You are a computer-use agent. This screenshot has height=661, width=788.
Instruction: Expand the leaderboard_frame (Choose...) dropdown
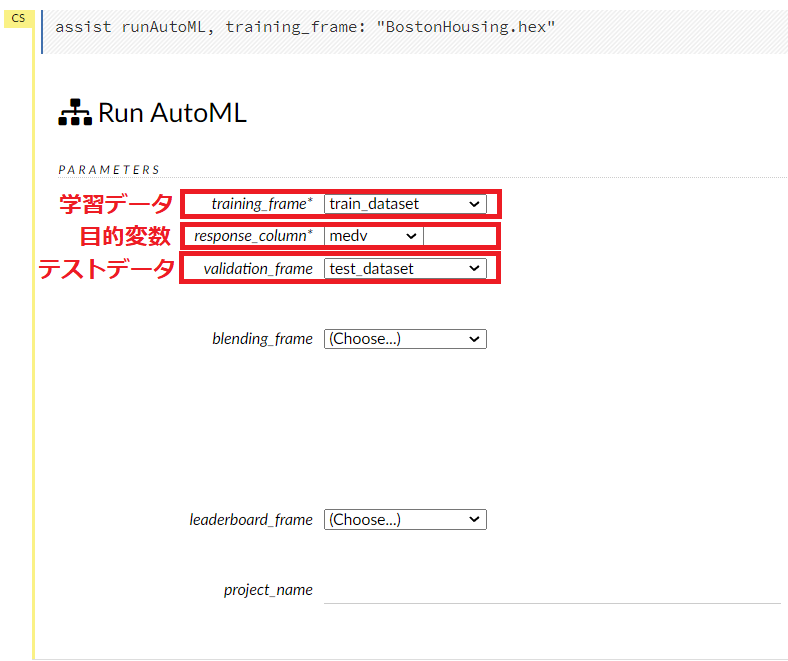click(405, 520)
